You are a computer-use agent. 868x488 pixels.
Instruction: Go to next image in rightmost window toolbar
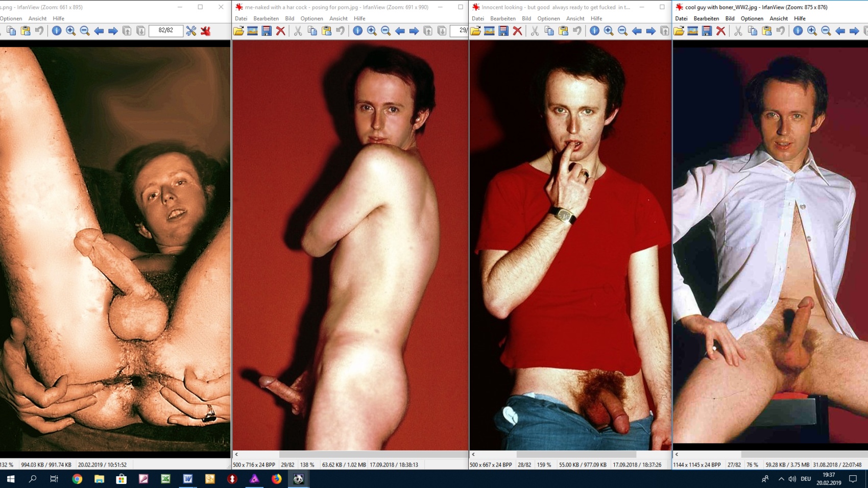click(x=854, y=31)
